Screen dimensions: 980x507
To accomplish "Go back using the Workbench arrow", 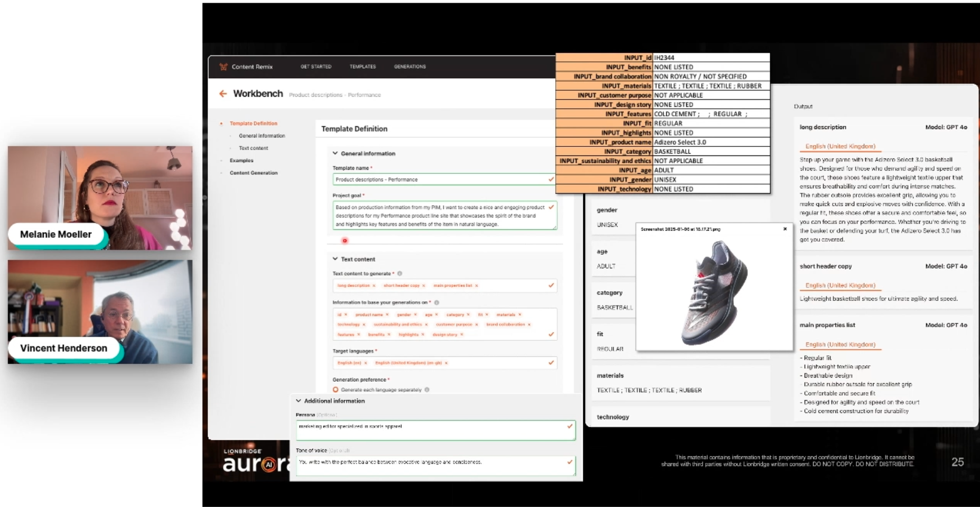I will pos(223,94).
